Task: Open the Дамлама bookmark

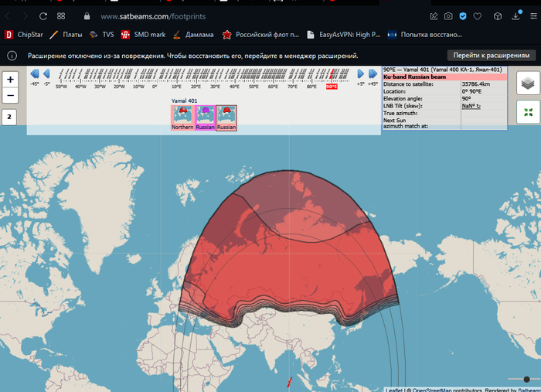Action: (193, 35)
